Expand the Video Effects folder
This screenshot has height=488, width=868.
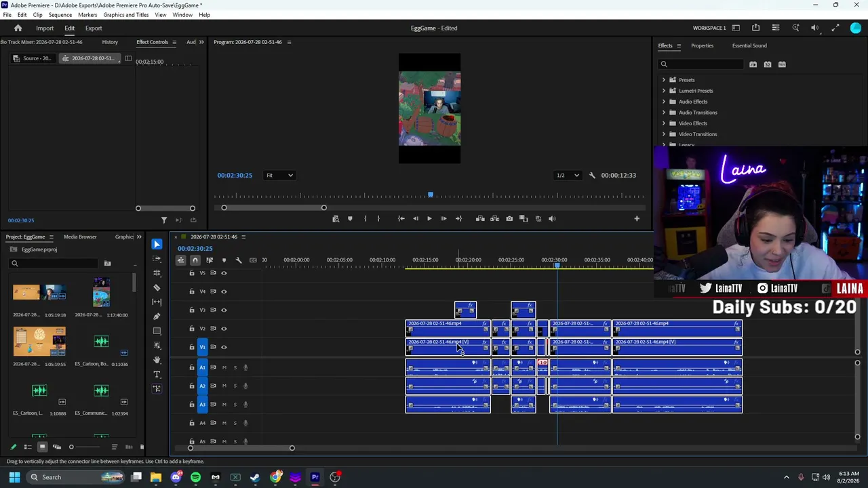(664, 123)
